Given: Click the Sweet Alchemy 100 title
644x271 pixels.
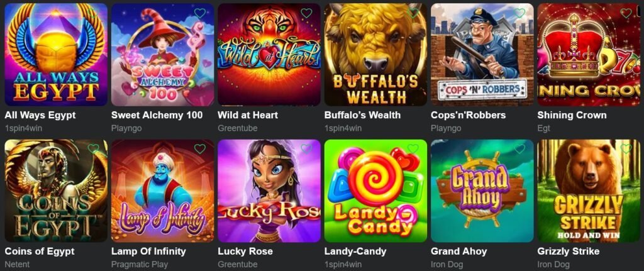Looking at the screenshot, I should 157,115.
